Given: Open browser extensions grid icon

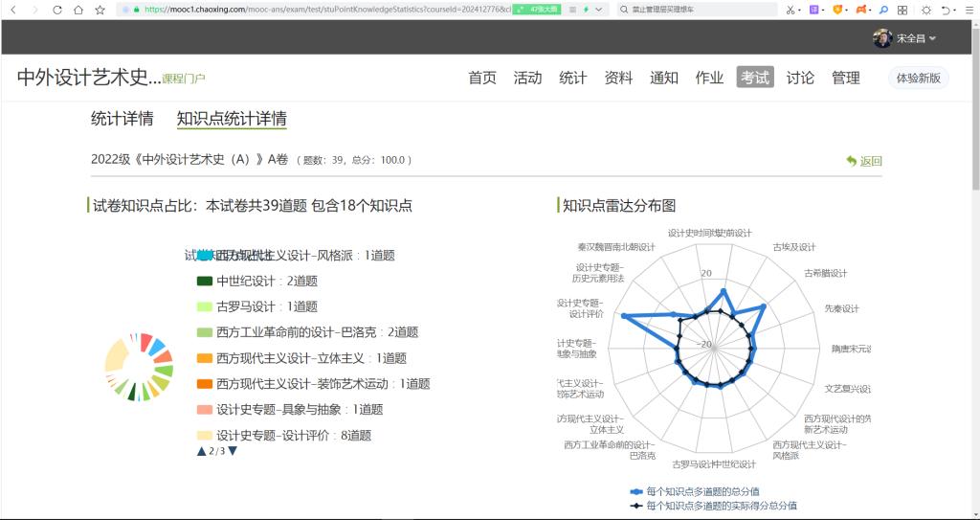Looking at the screenshot, I should pyautogui.click(x=902, y=10).
